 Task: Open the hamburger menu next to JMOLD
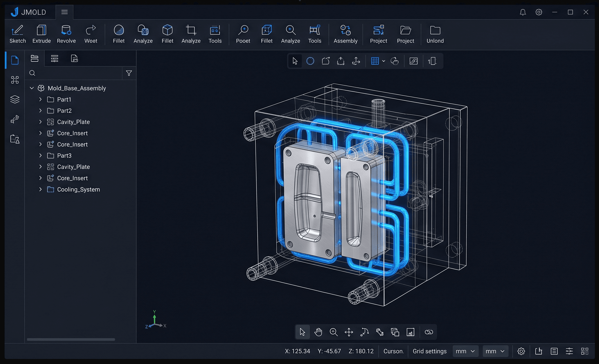coord(64,12)
